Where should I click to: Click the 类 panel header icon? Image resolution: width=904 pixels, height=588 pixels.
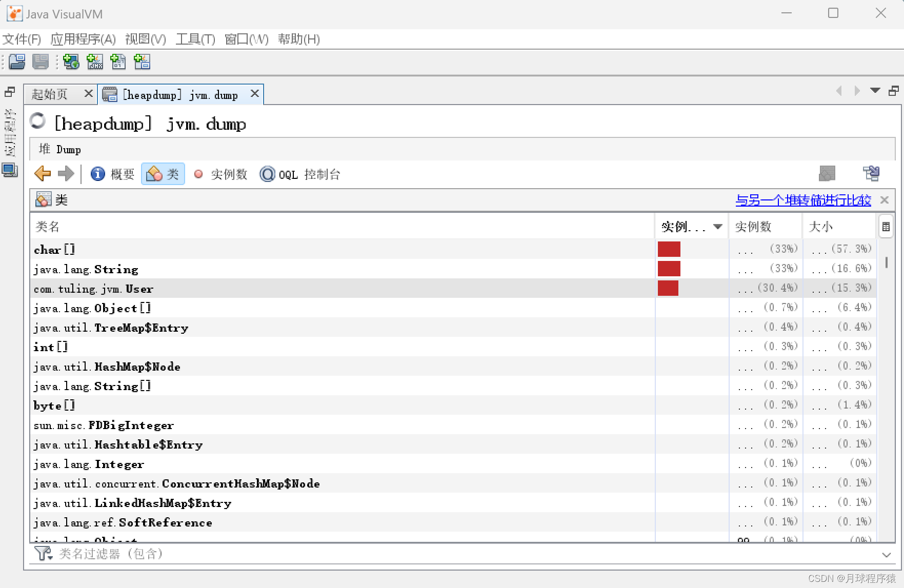coord(44,200)
